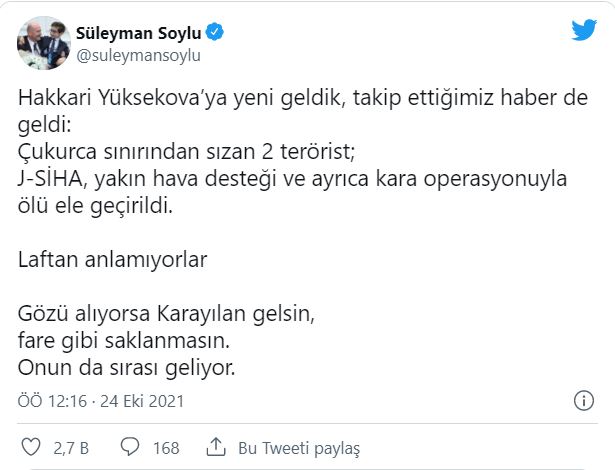Click the Twitter bird logo
The height and width of the screenshot is (470, 615).
pos(584,31)
